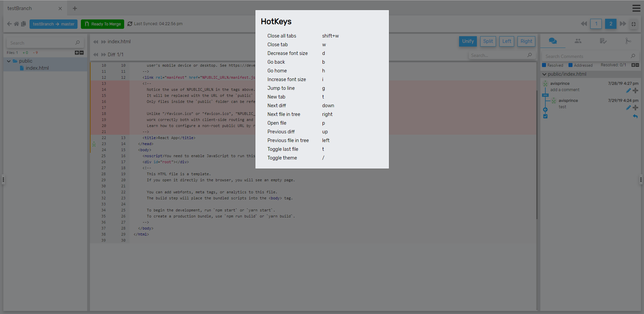The image size is (644, 314).
Task: Click the sync refresh icon near Last Synced
Action: pyautogui.click(x=130, y=24)
